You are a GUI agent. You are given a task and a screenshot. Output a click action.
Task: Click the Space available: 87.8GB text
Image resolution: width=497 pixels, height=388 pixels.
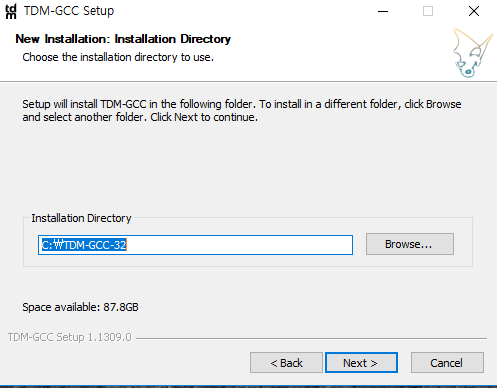80,307
